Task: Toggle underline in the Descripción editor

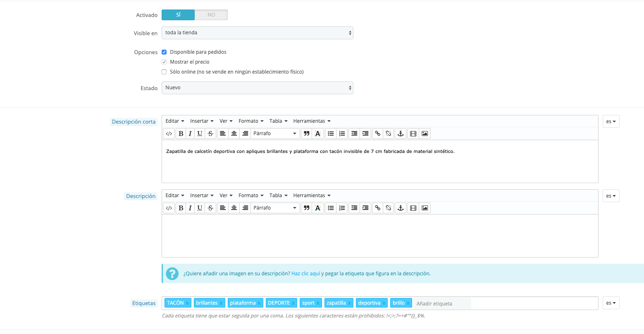Action: (200, 208)
